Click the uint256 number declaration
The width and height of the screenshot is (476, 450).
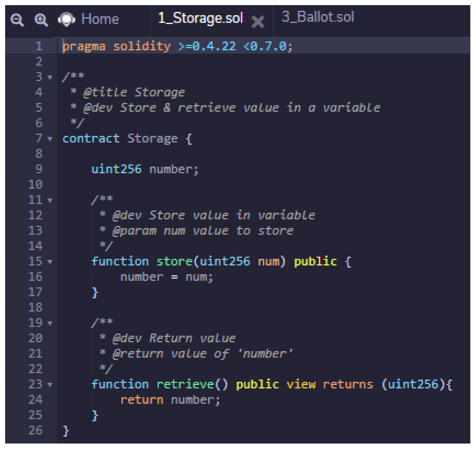[145, 169]
